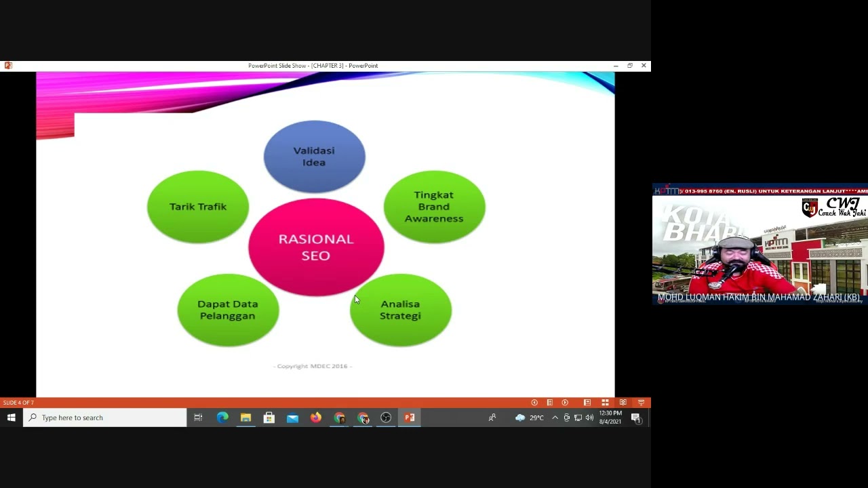
Task: Open the Mail app on the taskbar
Action: pyautogui.click(x=292, y=418)
